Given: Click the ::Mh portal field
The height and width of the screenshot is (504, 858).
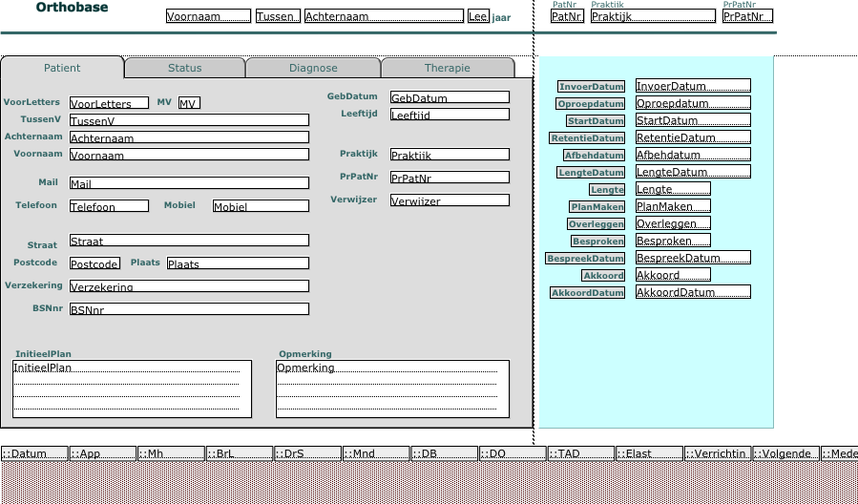Looking at the screenshot, I should pyautogui.click(x=171, y=453).
